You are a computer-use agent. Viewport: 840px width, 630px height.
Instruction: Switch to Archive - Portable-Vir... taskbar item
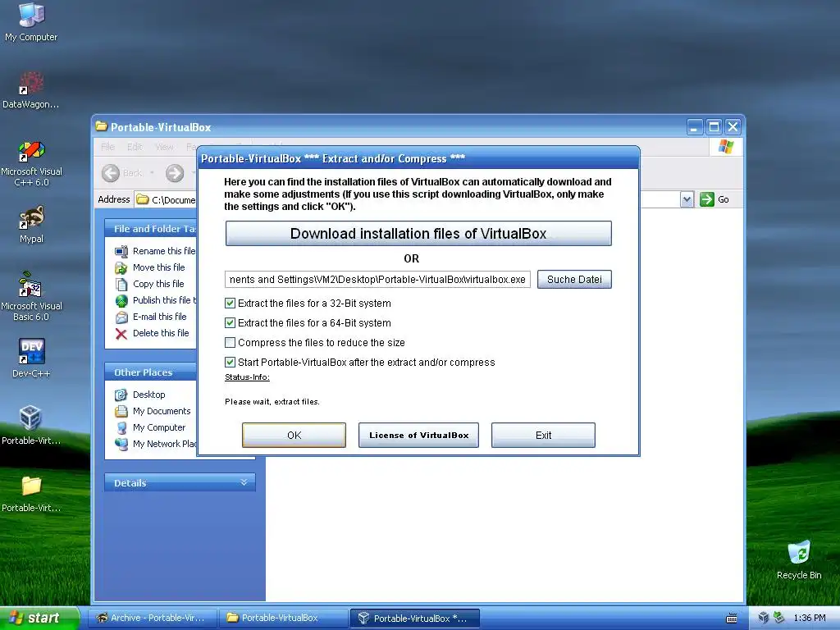[x=152, y=619]
